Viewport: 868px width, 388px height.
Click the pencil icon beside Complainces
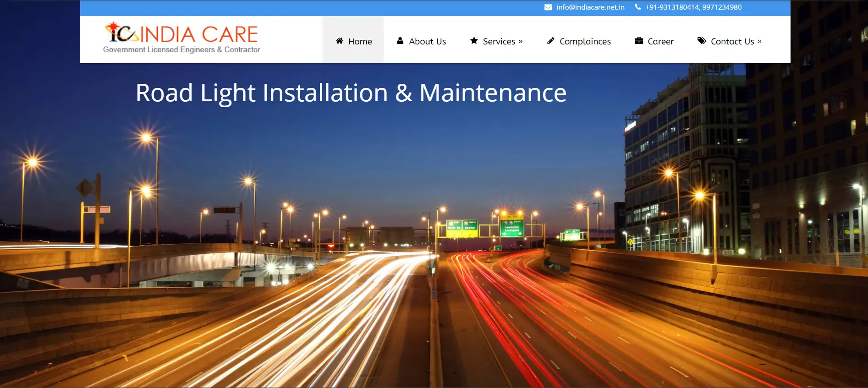click(x=551, y=41)
